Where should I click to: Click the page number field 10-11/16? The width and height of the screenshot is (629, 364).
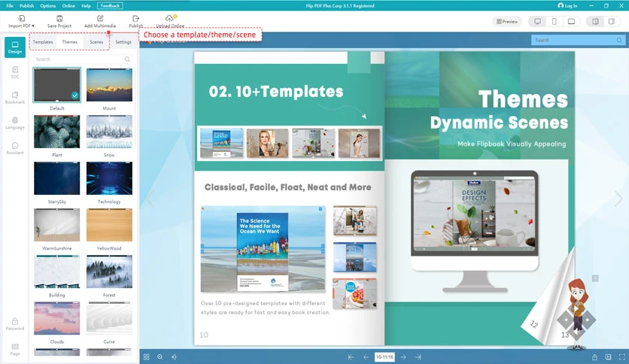click(x=384, y=356)
